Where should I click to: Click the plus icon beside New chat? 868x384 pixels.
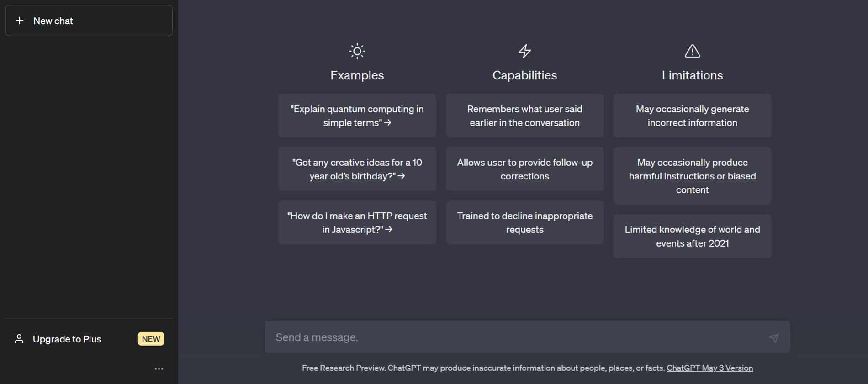tap(20, 21)
